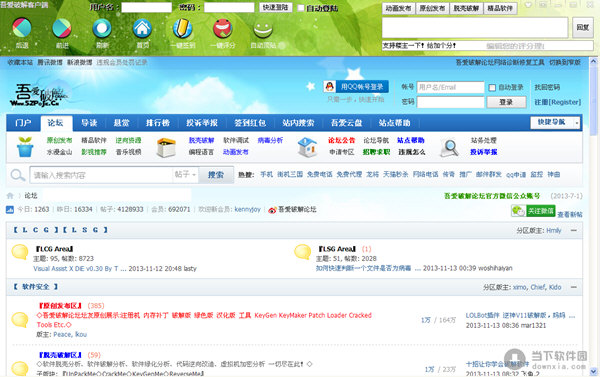Open the 查看新帖 link
Viewport: 600px width, 377px height.
coord(570,215)
